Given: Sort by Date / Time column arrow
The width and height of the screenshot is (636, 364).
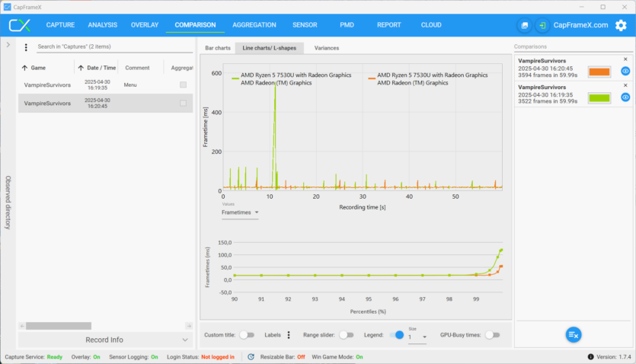Looking at the screenshot, I should pos(81,68).
